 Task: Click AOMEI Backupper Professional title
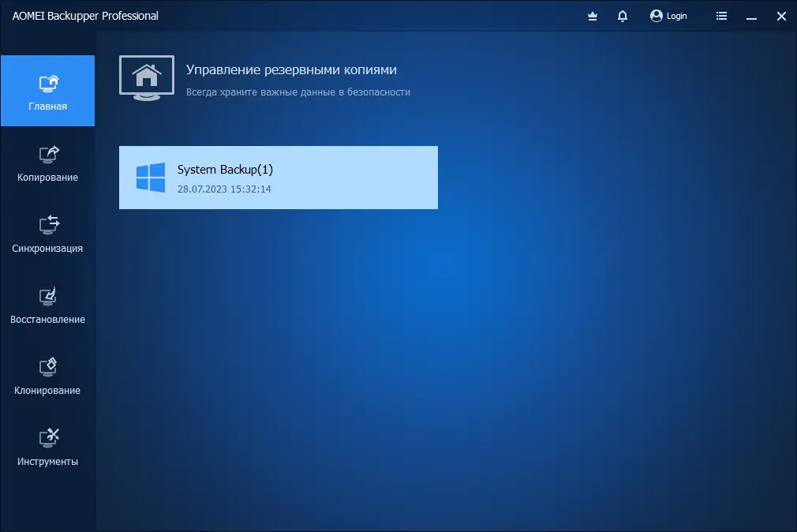click(x=85, y=16)
